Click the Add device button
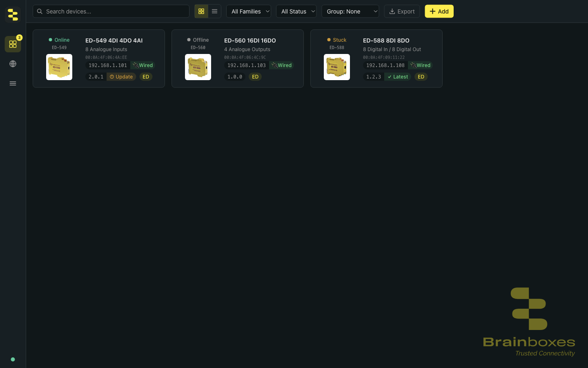Viewport: 588px width, 368px height. click(439, 11)
